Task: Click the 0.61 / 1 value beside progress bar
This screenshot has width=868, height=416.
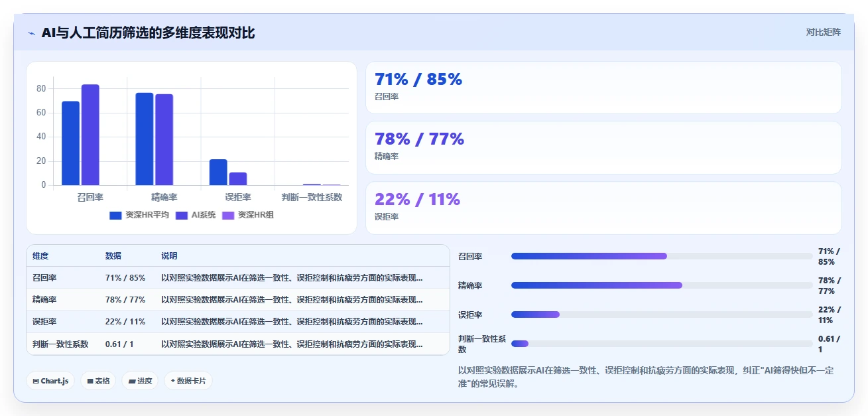Action: 829,344
